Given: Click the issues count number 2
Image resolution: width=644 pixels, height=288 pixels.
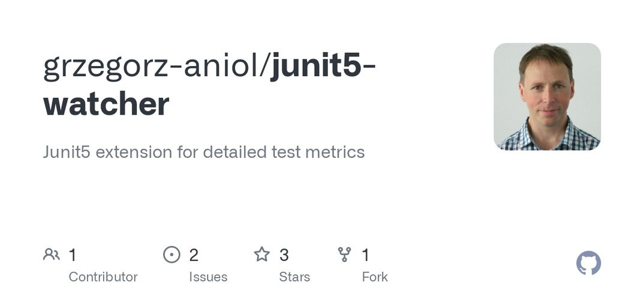Looking at the screenshot, I should 194,255.
